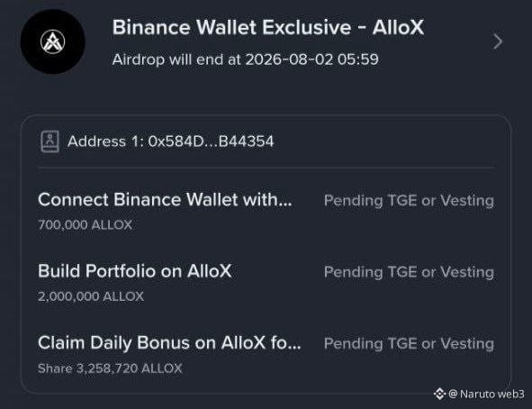Screen dimensions: 532x409
Task: Click Pending TGE status for Connect Binance Wallet
Action: click(409, 200)
